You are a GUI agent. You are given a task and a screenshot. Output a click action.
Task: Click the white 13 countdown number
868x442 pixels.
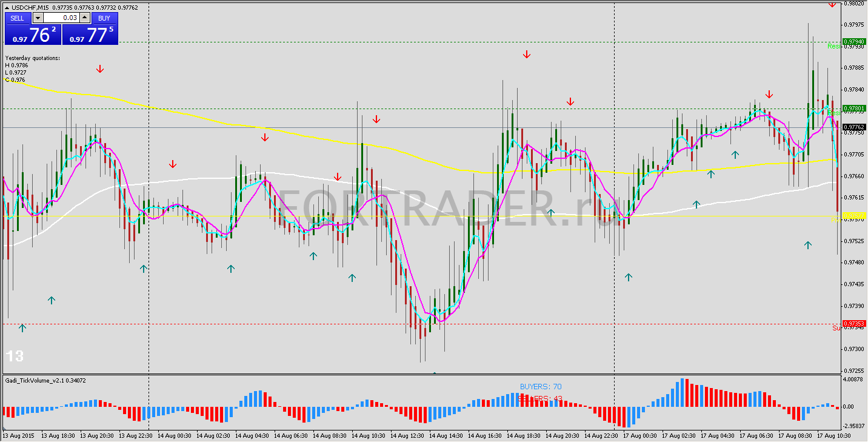click(x=15, y=356)
